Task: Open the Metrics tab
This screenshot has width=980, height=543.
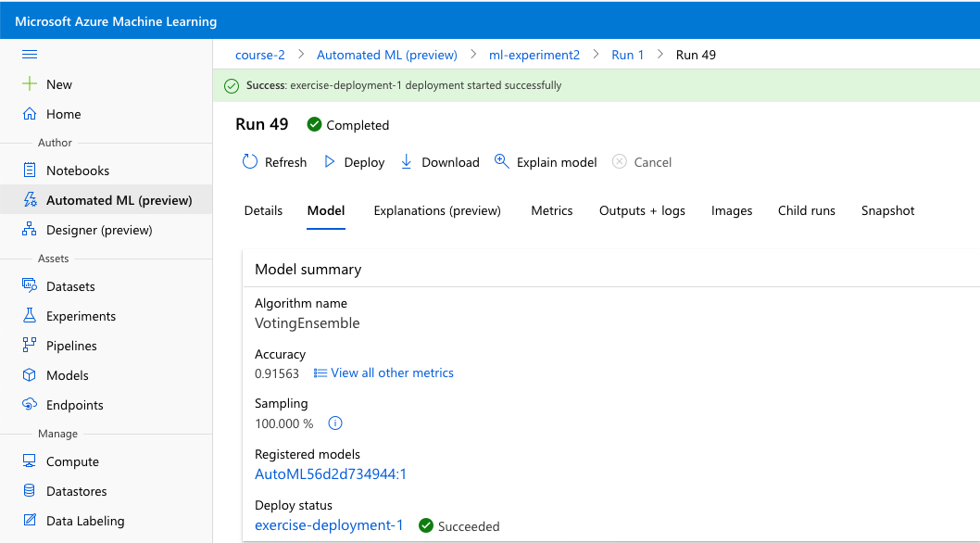Action: [551, 211]
